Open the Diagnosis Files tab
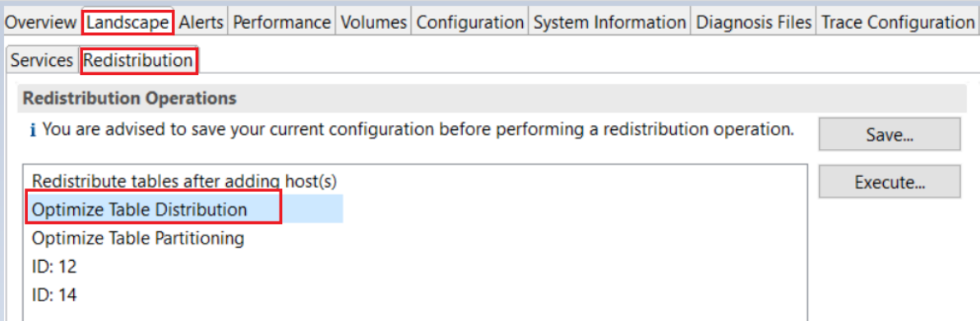The width and height of the screenshot is (980, 321). (x=753, y=22)
